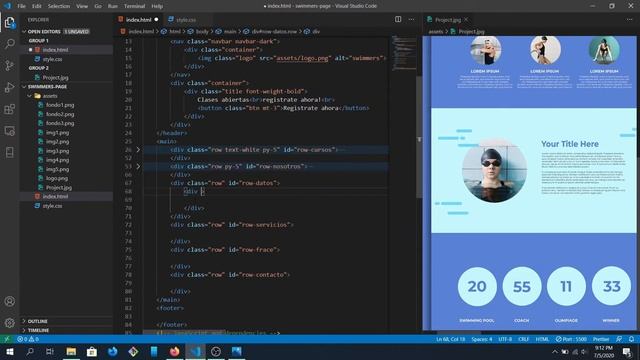Select Project.jpg under Group 2 open editors

(x=56, y=78)
